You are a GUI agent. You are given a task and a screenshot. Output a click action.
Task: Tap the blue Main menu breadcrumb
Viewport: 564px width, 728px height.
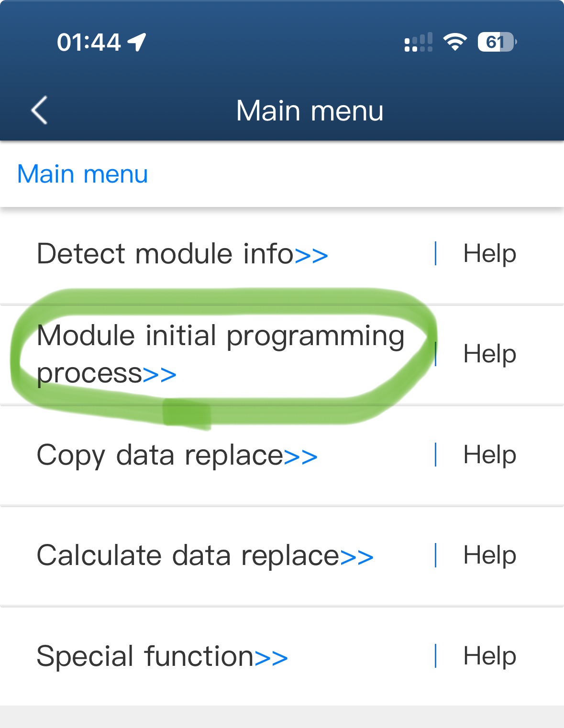[x=82, y=174]
